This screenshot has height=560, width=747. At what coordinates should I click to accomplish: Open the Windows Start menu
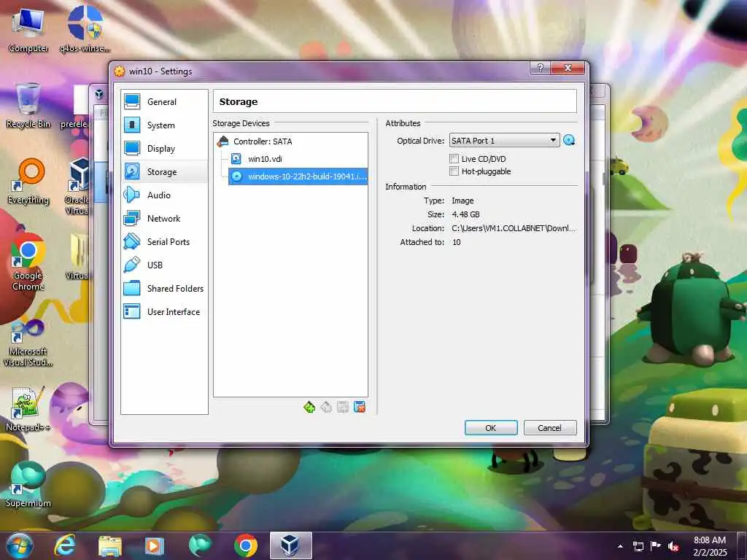(20, 545)
